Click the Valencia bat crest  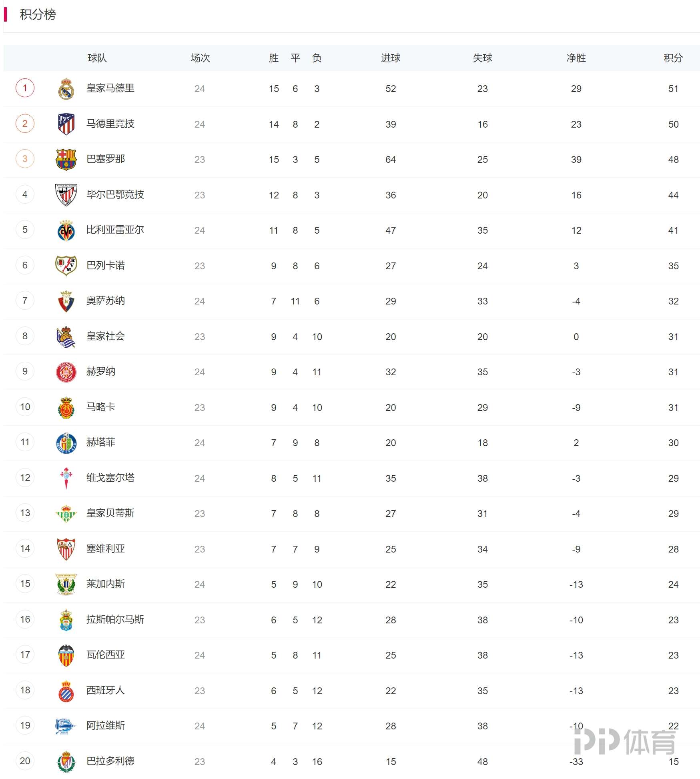(66, 655)
